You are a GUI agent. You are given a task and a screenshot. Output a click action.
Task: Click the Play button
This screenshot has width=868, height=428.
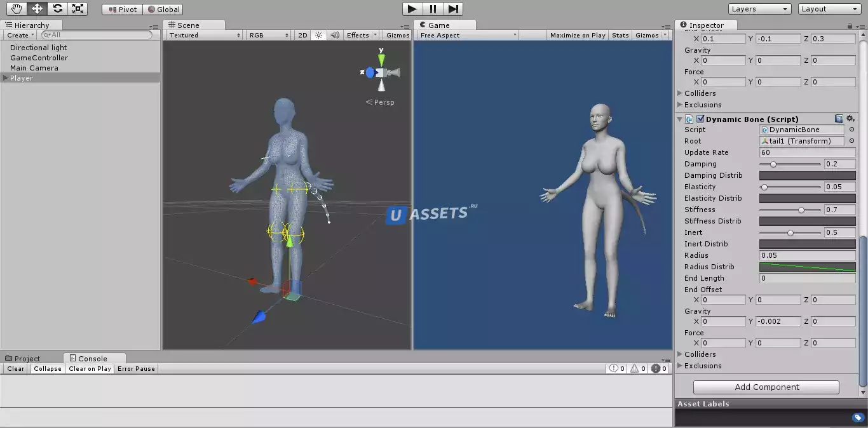pyautogui.click(x=412, y=9)
